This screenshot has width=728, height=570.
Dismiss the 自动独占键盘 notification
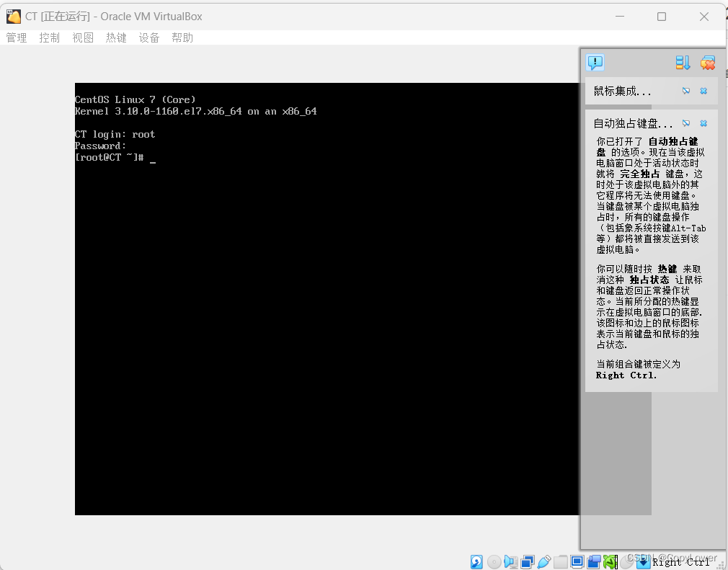coord(703,123)
